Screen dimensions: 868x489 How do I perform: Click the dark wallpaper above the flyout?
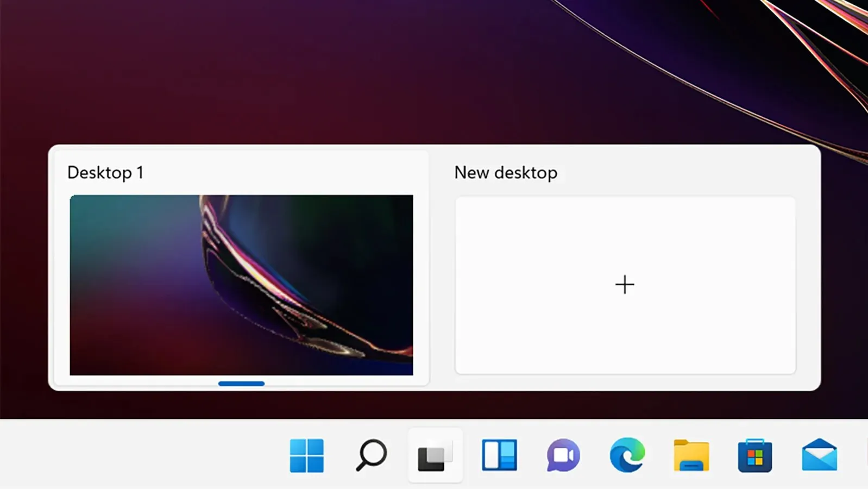[272, 71]
